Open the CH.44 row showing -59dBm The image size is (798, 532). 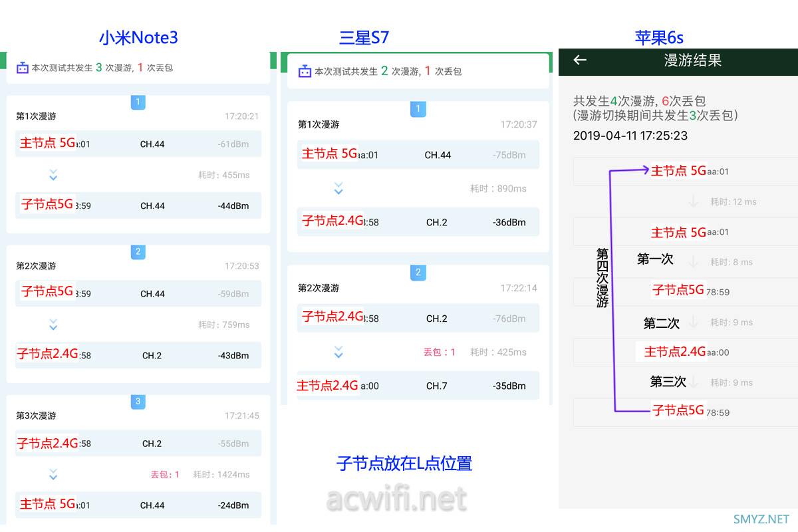(x=138, y=293)
